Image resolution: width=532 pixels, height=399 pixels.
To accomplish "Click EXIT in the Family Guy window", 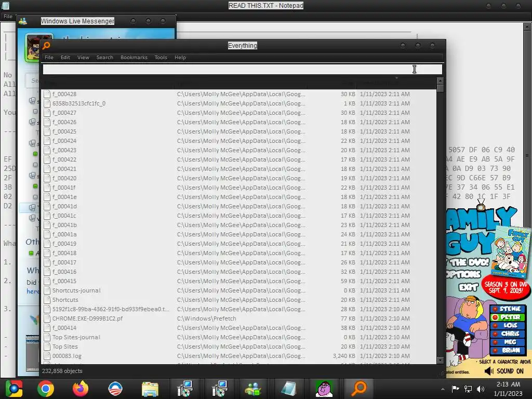I will coord(468,287).
